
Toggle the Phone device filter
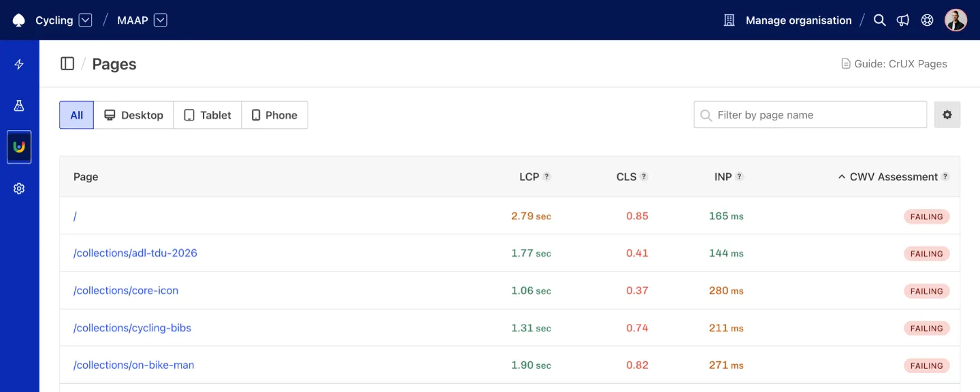[x=274, y=114]
